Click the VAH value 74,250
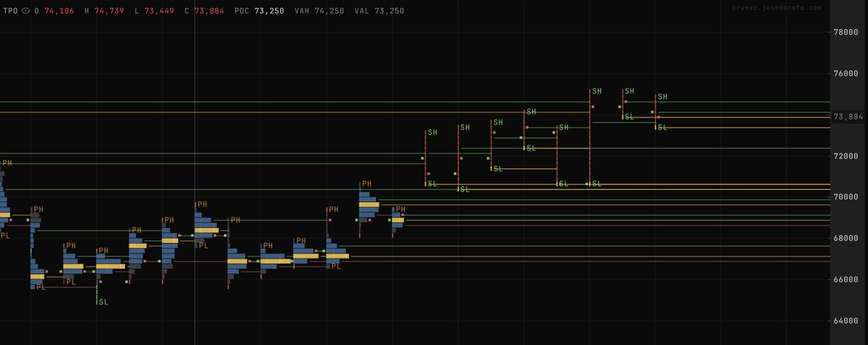This screenshot has height=345, width=868. [329, 11]
